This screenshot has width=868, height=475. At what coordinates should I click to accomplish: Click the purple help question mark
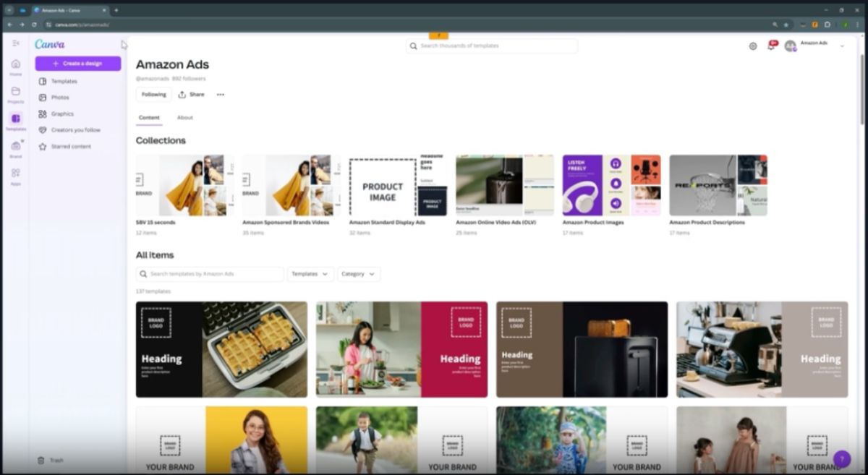(x=841, y=459)
